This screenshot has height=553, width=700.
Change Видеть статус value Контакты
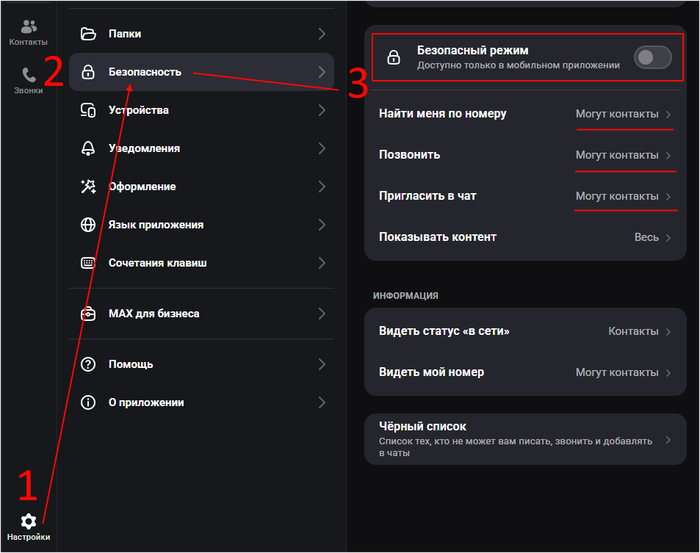633,332
